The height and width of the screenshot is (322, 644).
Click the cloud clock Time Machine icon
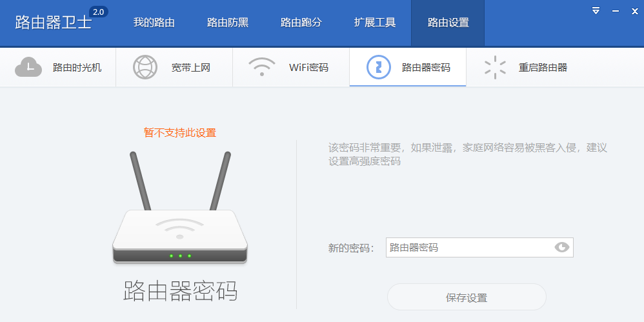pyautogui.click(x=28, y=67)
